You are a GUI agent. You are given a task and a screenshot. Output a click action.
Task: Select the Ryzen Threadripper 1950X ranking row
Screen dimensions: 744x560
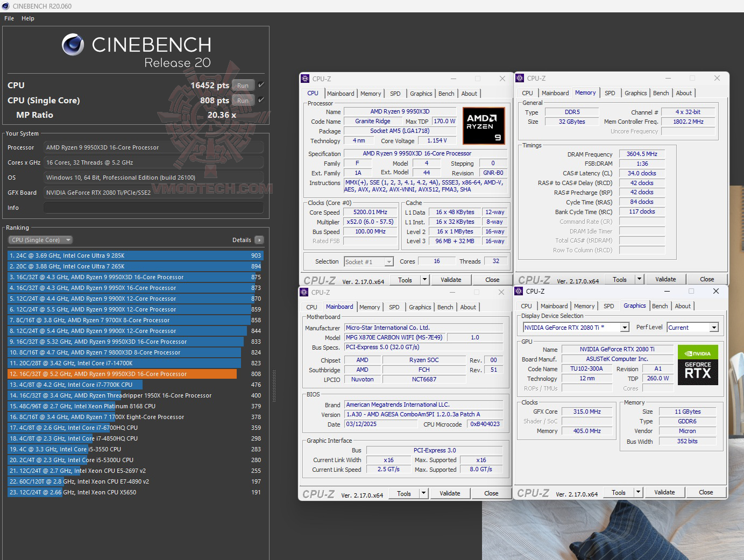(135, 395)
